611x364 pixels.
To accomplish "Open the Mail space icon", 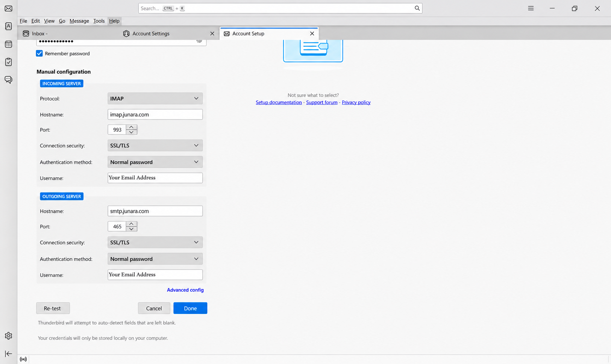I will pyautogui.click(x=8, y=8).
